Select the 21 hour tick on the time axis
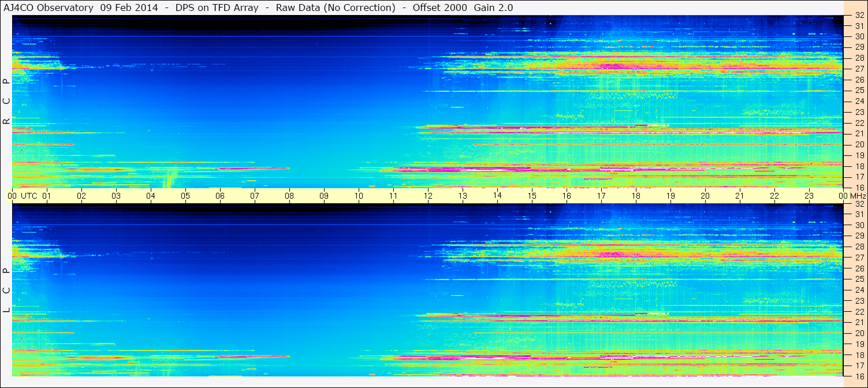868x388 pixels. click(x=740, y=196)
